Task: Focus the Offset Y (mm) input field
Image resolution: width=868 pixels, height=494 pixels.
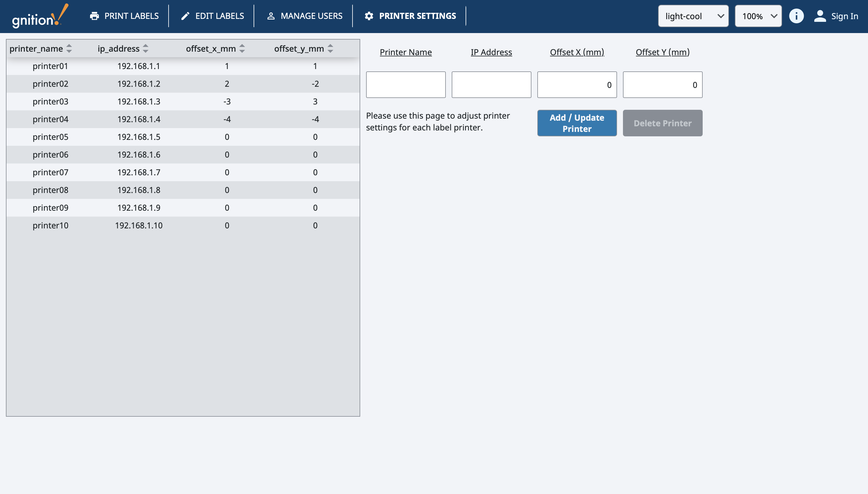Action: [x=663, y=85]
